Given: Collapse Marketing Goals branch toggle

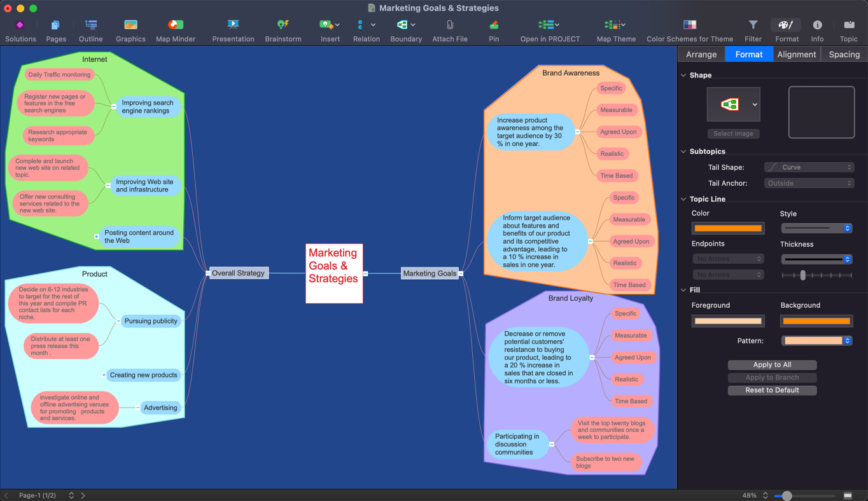Looking at the screenshot, I should 461,273.
